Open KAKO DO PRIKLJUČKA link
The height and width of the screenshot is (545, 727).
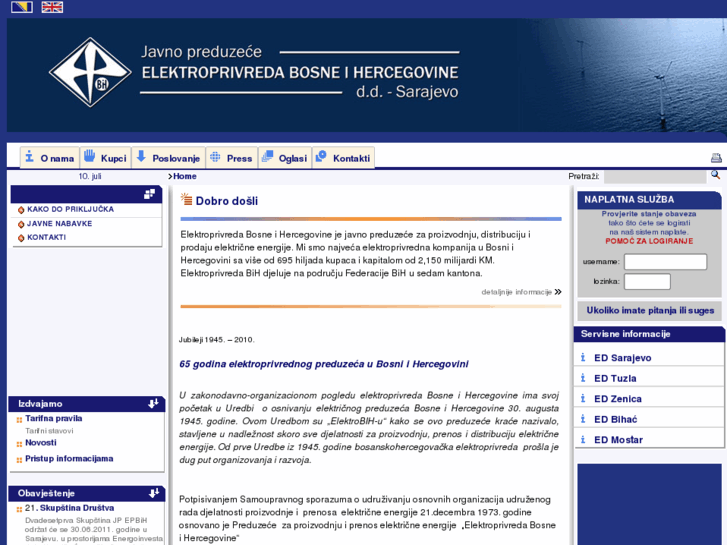[70, 209]
